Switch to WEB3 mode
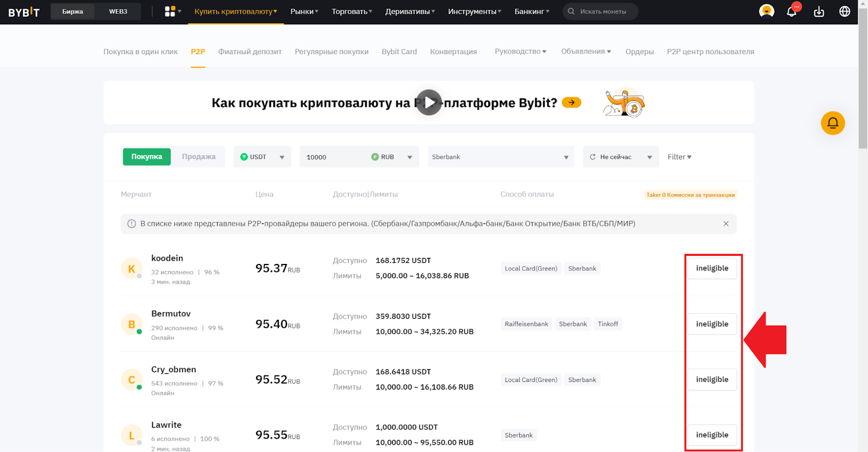Screen dimensions: 868x452 (118, 11)
